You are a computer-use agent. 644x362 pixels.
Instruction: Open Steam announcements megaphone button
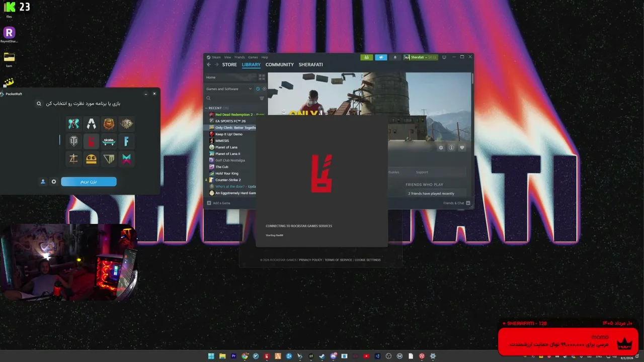pos(381,57)
